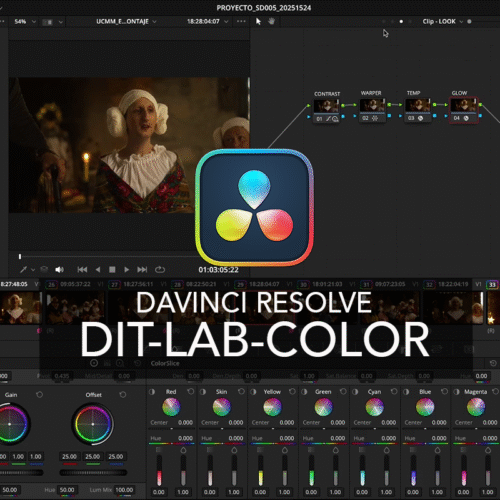Click the Red Center 0.000 value
Screen dimensions: 500x500
[185, 422]
